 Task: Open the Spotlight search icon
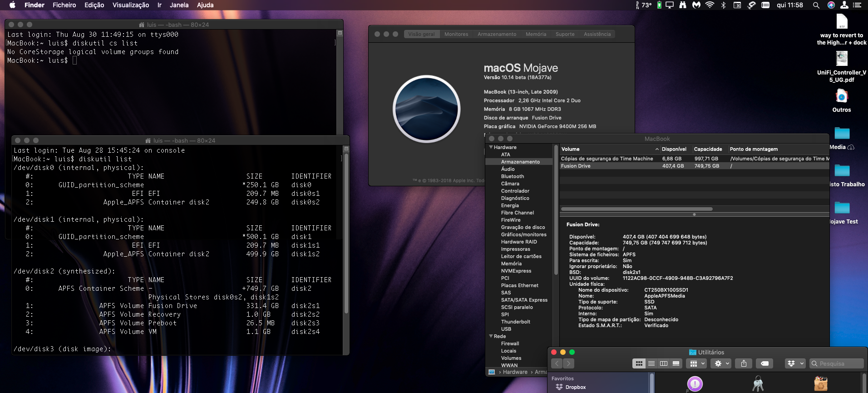[x=816, y=5]
